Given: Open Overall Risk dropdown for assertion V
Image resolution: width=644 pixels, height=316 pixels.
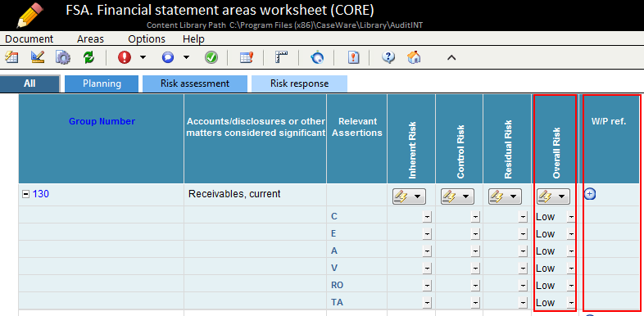Looking at the screenshot, I should [x=570, y=269].
